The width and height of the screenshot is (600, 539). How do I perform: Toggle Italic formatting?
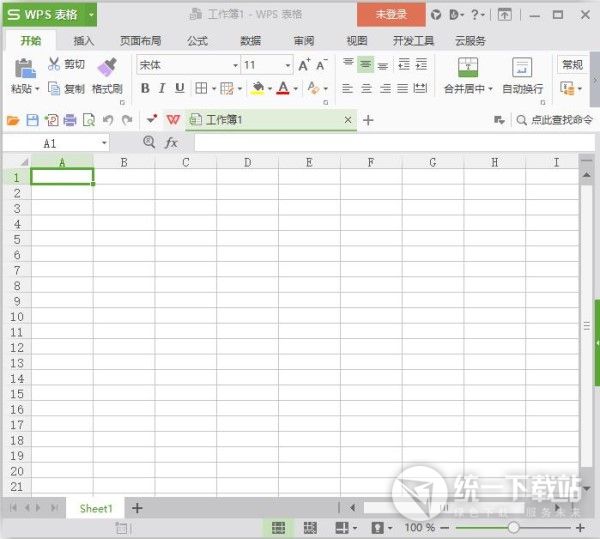pyautogui.click(x=162, y=88)
